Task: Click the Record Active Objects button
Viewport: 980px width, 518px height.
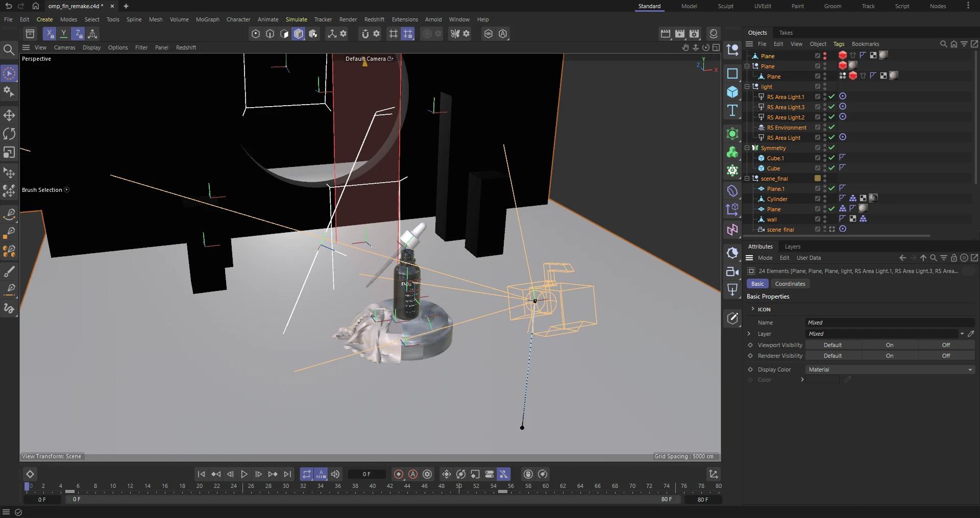Action: (399, 474)
